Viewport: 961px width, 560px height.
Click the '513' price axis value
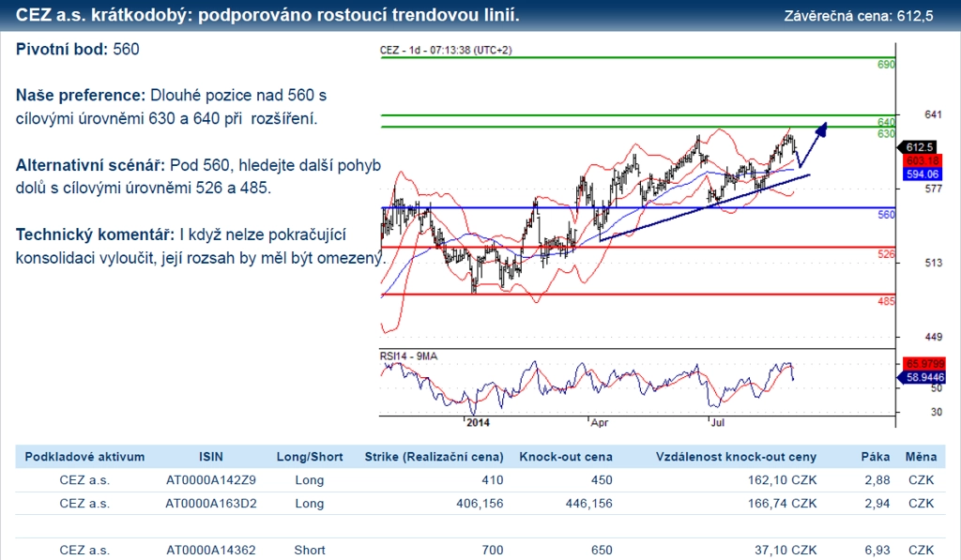click(x=934, y=263)
